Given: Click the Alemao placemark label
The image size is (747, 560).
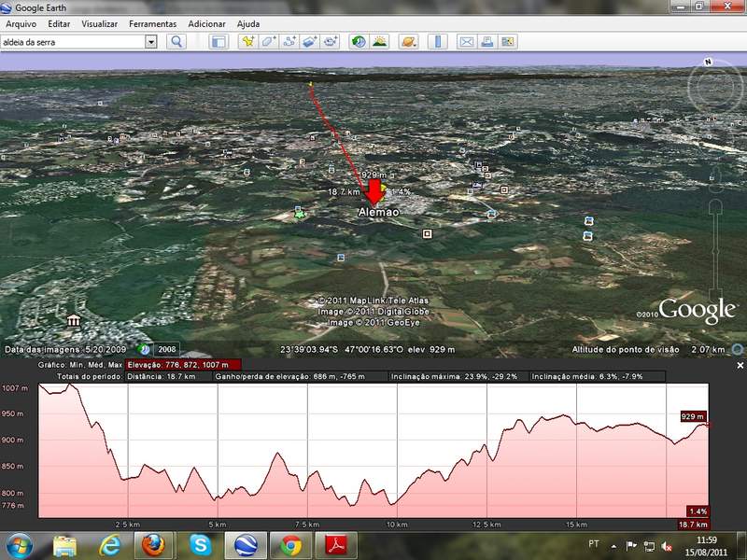Looking at the screenshot, I should coord(379,213).
